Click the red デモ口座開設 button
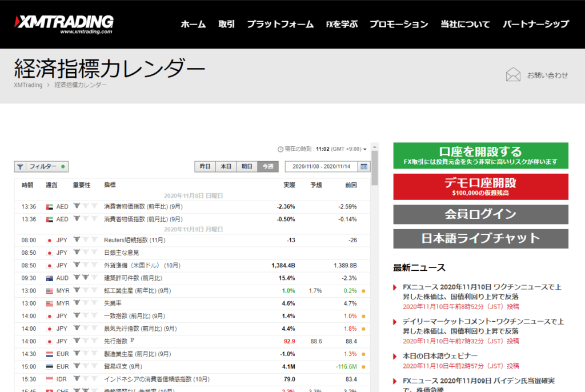 pos(480,187)
